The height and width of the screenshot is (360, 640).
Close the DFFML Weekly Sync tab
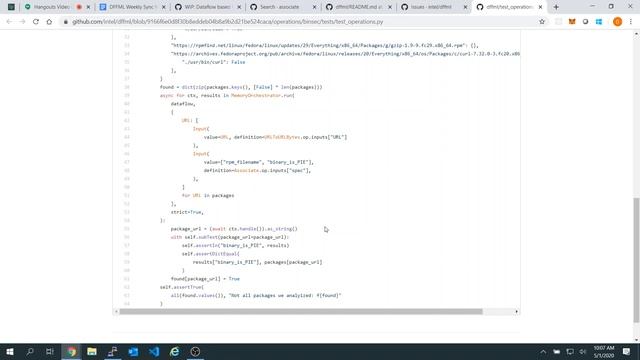pos(164,7)
